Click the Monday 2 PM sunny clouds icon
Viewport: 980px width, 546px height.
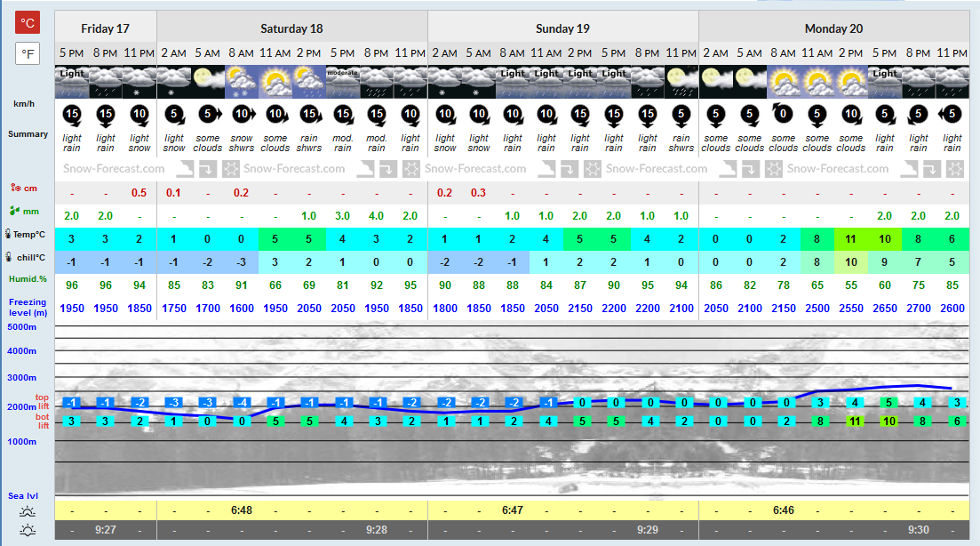click(850, 82)
